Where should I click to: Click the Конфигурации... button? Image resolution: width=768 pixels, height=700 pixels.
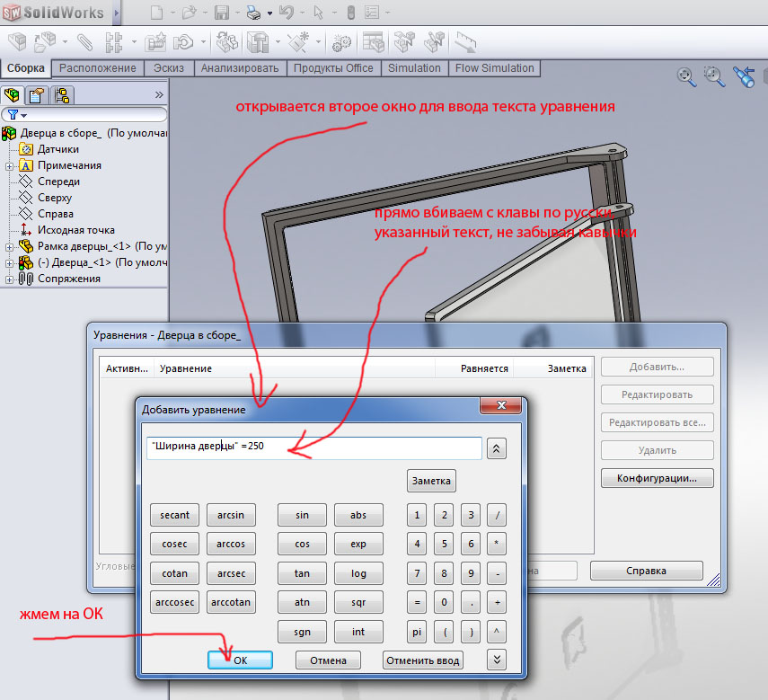pos(657,478)
